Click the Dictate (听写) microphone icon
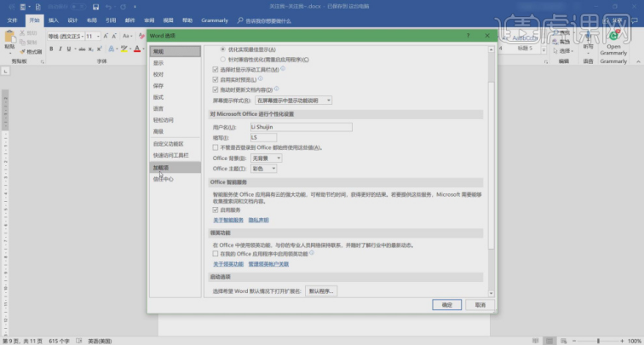Viewport: 644px width, 345px height. click(x=588, y=36)
